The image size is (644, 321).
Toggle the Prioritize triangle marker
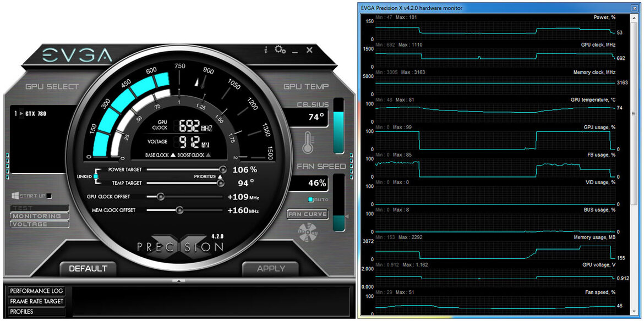[x=220, y=176]
